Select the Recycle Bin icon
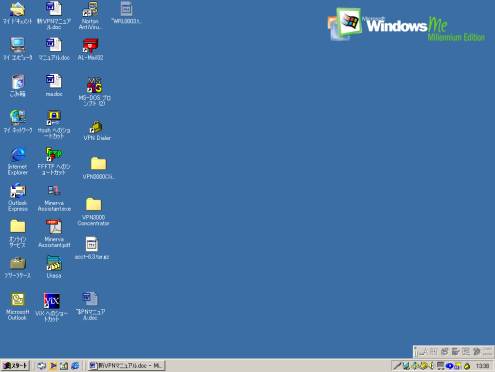The image size is (495, 372). (18, 85)
